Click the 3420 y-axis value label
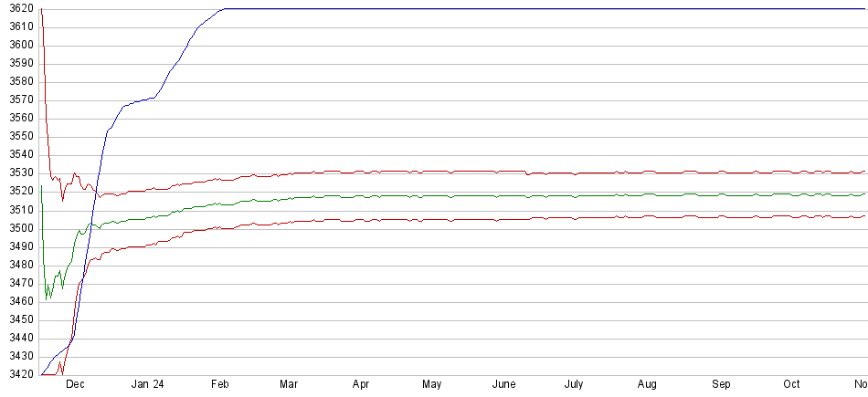Viewport: 868px width, 397px height. 20,374
